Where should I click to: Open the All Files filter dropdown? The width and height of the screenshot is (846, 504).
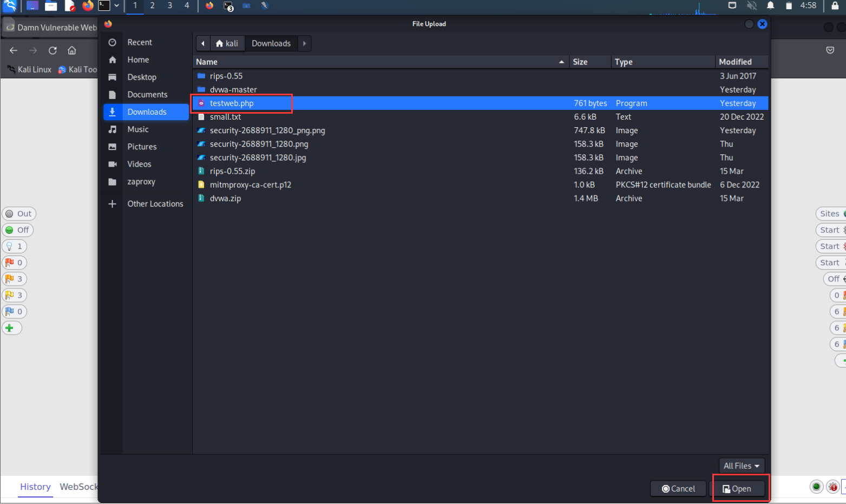741,466
